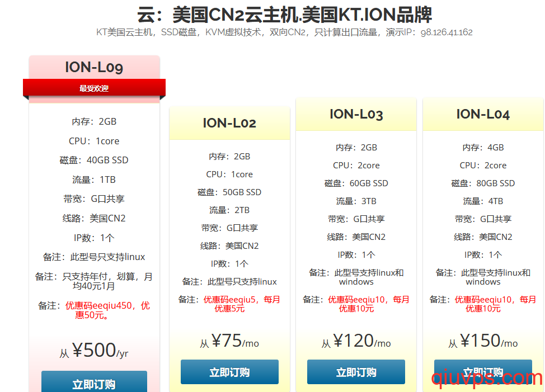The width and height of the screenshot is (545, 392).
Task: Click 磁盘: 60GB SSD in ION-L03
Action: click(x=356, y=183)
